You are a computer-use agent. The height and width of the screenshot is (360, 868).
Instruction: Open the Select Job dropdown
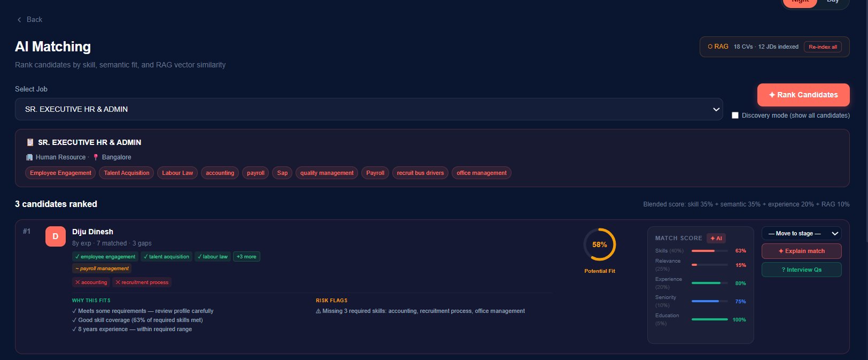point(369,109)
